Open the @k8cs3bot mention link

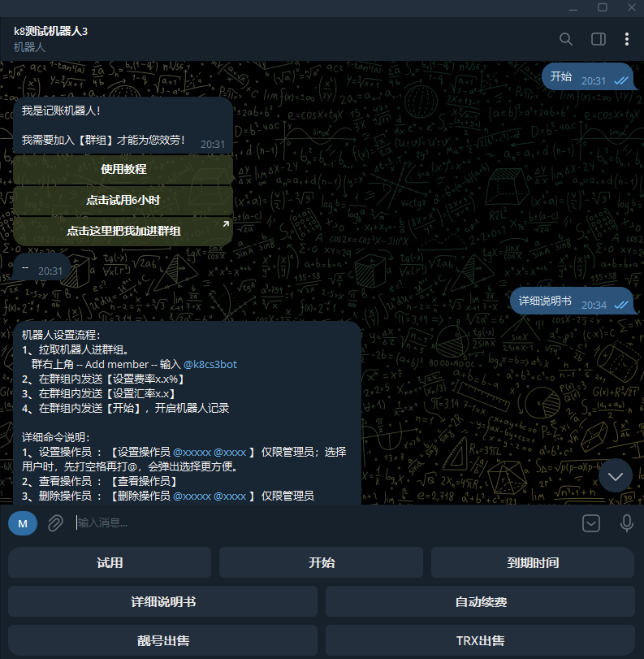point(210,364)
